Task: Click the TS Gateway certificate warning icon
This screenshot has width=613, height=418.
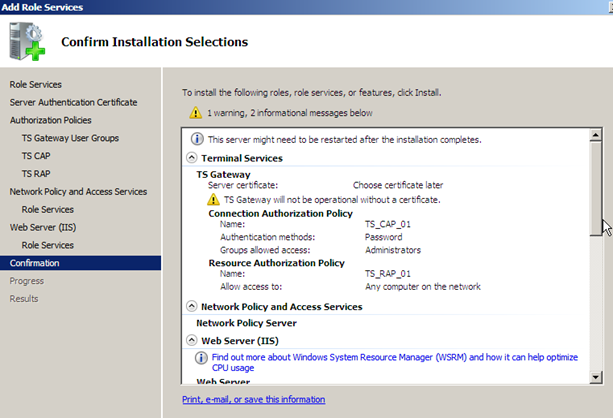Action: coord(213,200)
